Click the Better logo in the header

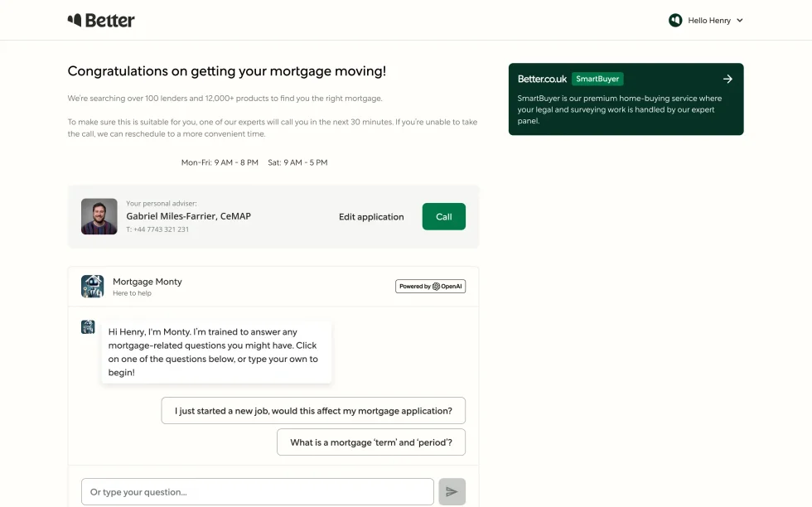pos(101,20)
